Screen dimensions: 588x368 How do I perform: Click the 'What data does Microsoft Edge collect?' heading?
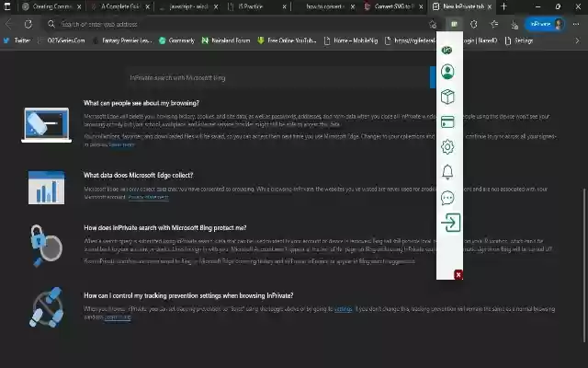click(x=139, y=175)
